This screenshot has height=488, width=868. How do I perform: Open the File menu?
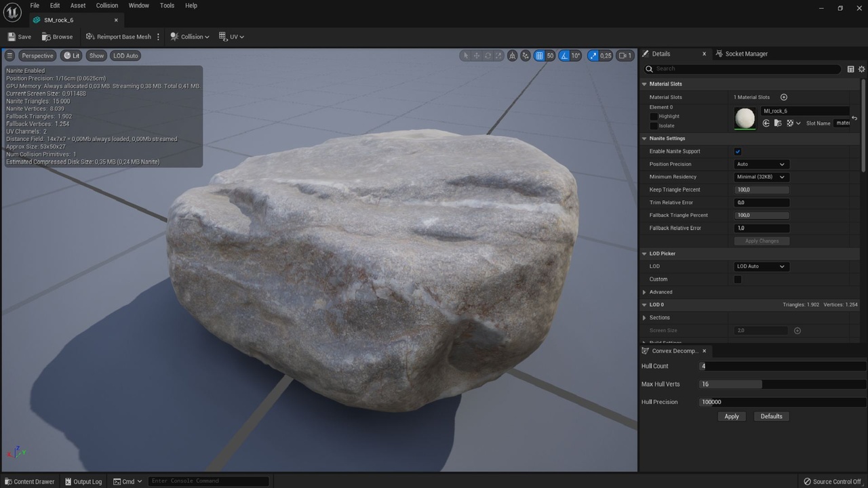35,5
